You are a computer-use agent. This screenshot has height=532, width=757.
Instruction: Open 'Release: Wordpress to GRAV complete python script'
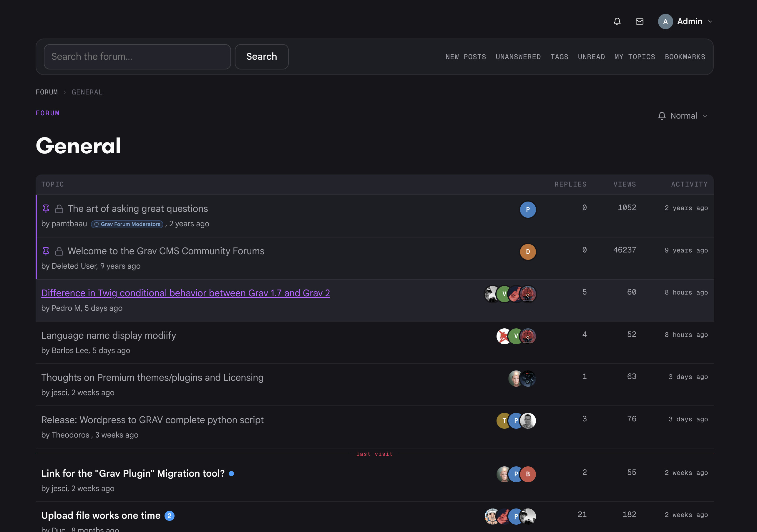click(152, 420)
